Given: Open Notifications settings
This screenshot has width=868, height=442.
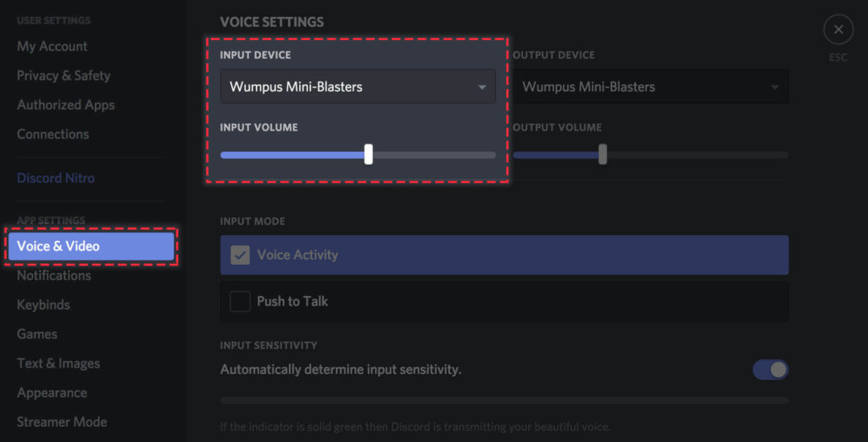Looking at the screenshot, I should pos(53,275).
